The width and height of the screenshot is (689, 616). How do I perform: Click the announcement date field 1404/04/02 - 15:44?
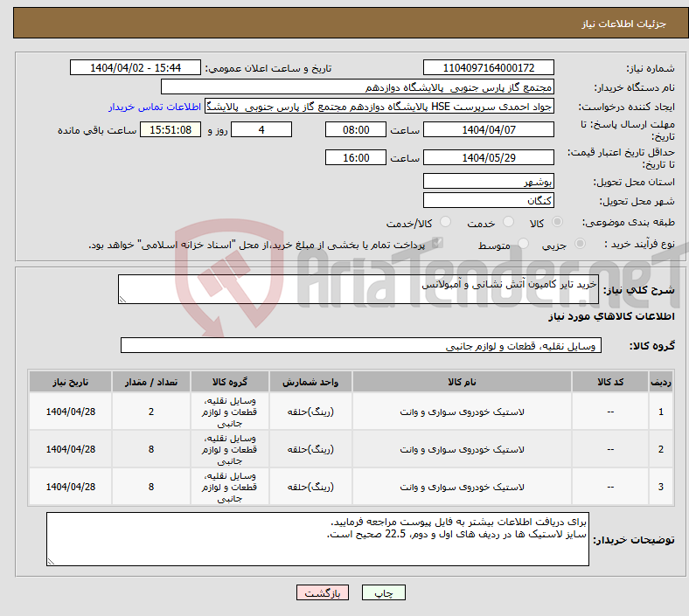click(136, 67)
